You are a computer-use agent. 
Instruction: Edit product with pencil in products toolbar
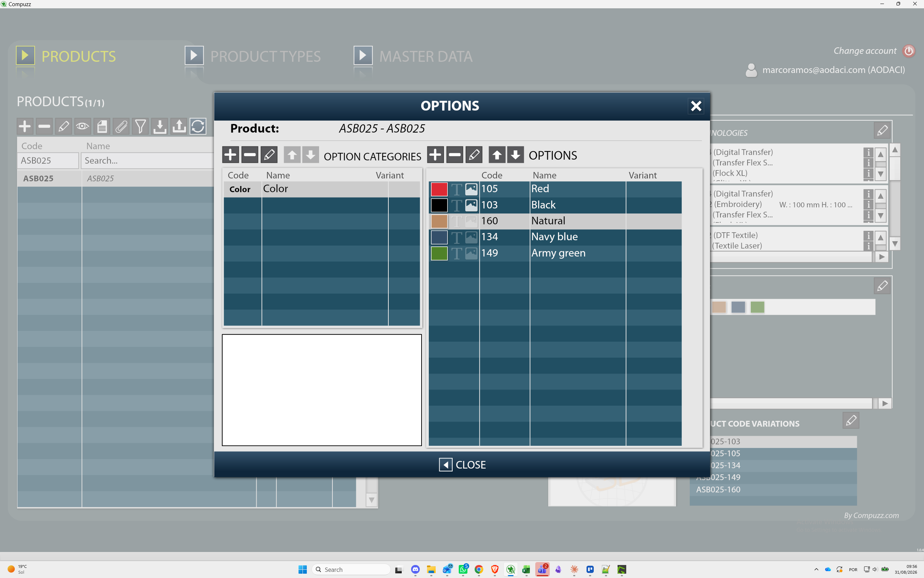coord(64,126)
